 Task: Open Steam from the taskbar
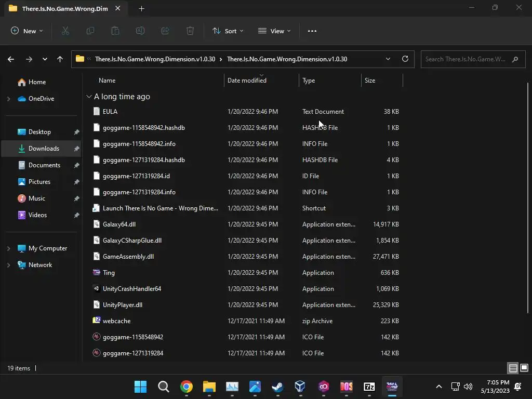click(277, 387)
